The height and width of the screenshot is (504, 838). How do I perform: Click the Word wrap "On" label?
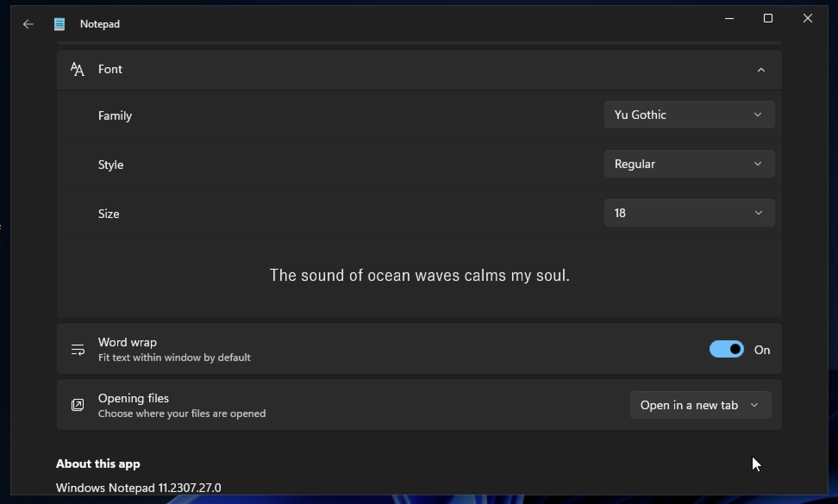[x=763, y=350]
